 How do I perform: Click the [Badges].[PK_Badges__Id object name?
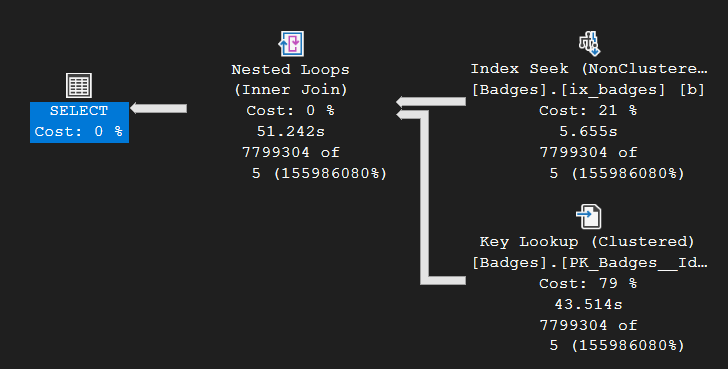click(590, 263)
